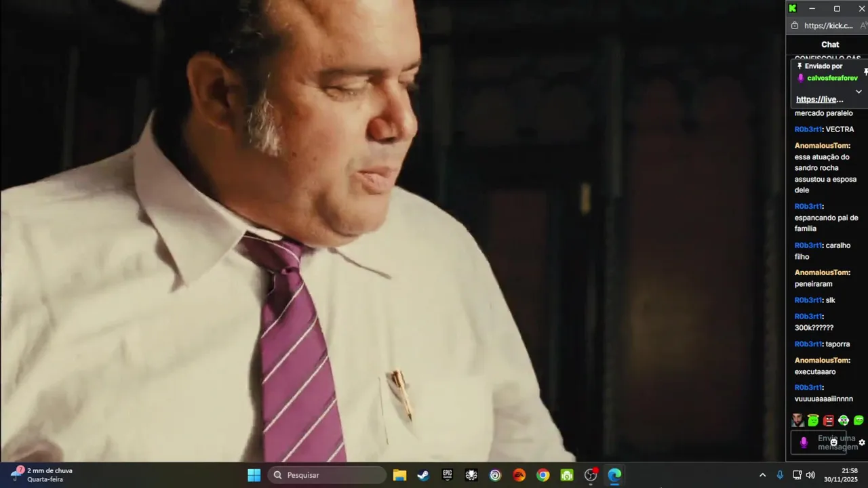Show hidden tray icons chevron
The image size is (868, 488).
pyautogui.click(x=762, y=475)
